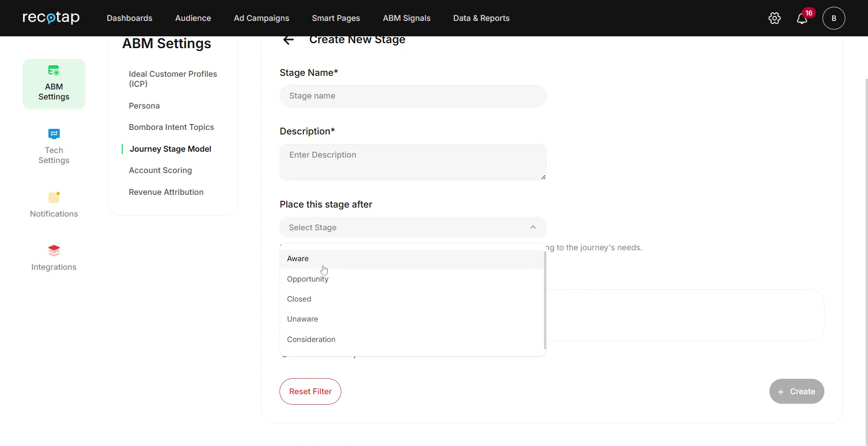Select the ABM Settings sidebar icon
This screenshot has height=446, width=868.
coord(54,84)
